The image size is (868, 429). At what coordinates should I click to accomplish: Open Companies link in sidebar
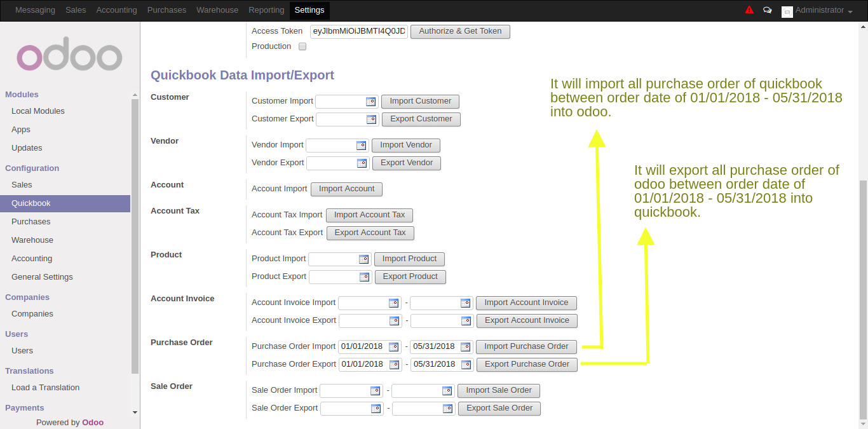[32, 314]
